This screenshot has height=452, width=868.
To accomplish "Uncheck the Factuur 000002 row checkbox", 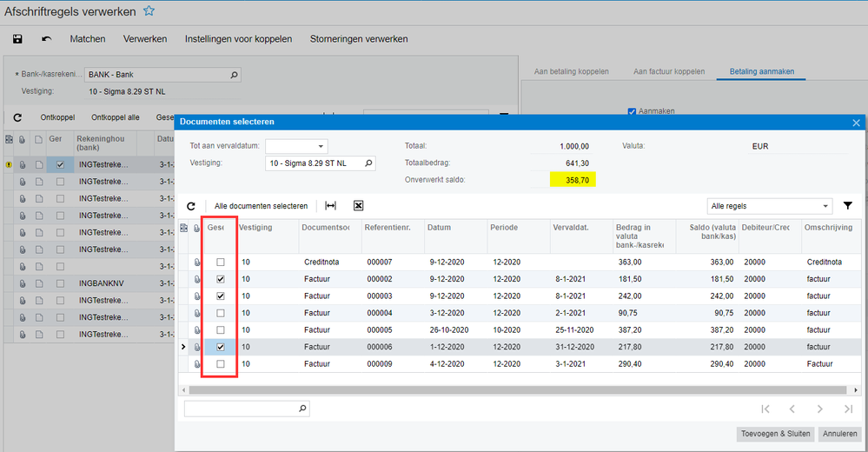I will (221, 279).
